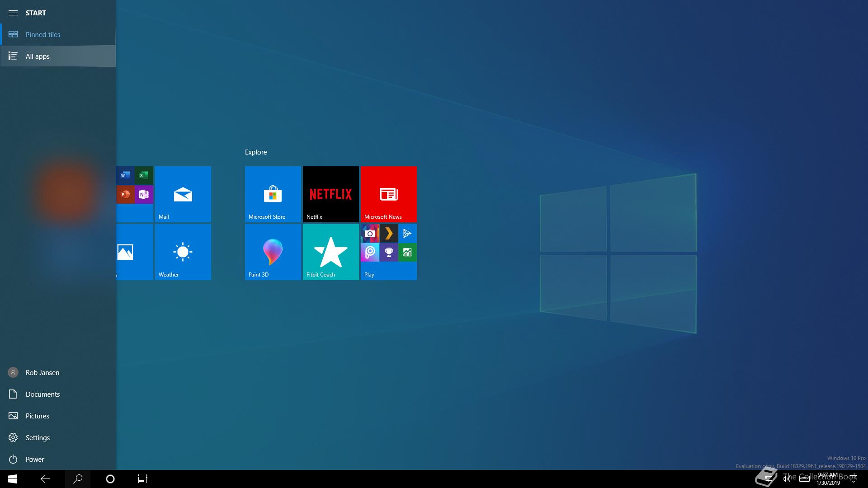Open Settings from the Start pane

tap(58, 437)
